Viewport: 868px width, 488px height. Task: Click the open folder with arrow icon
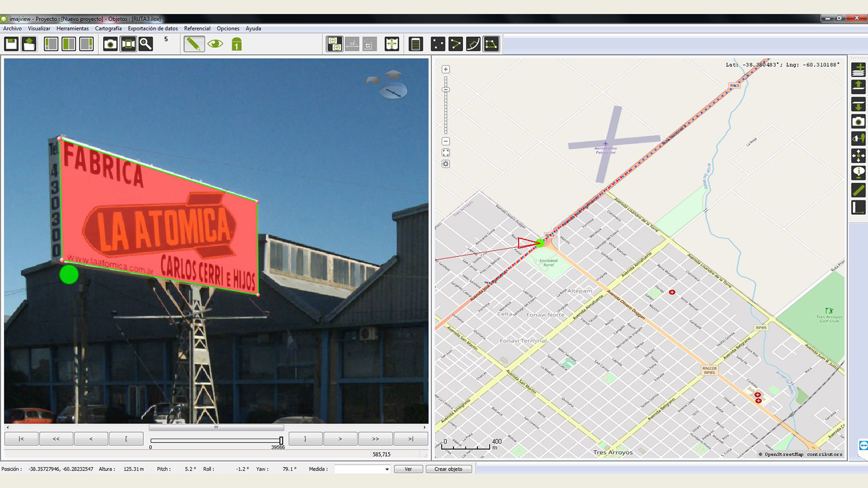[29, 44]
